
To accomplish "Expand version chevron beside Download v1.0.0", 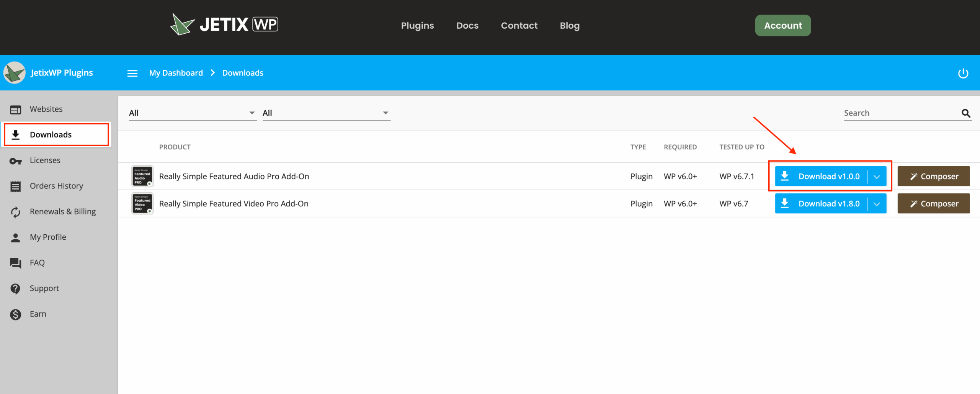I will click(x=877, y=177).
